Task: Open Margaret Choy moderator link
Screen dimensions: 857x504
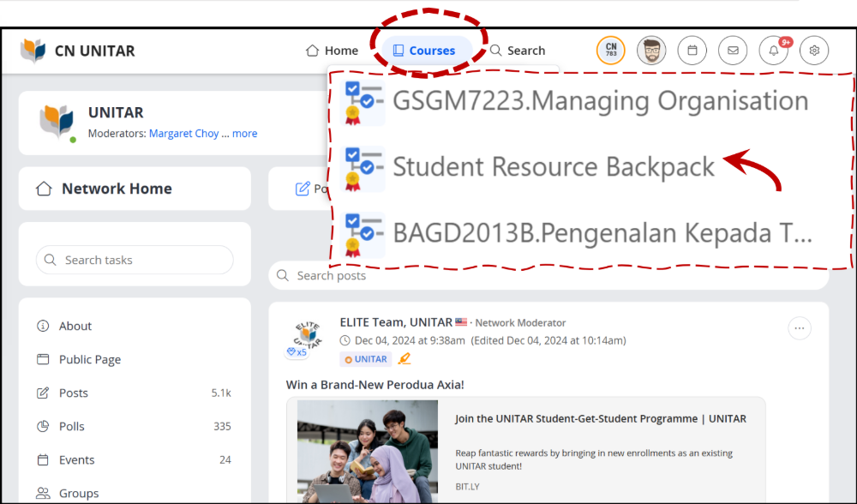Action: point(183,134)
